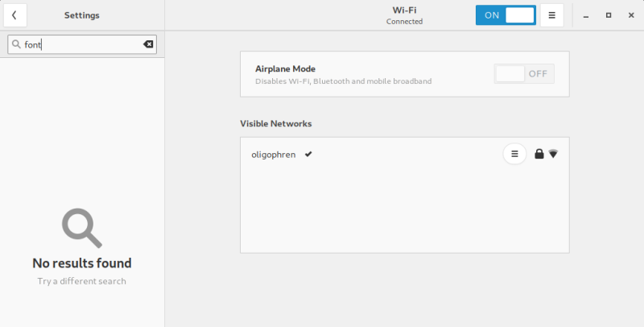Click in the settings search input
Screen dimensions: 644x327
(80, 44)
